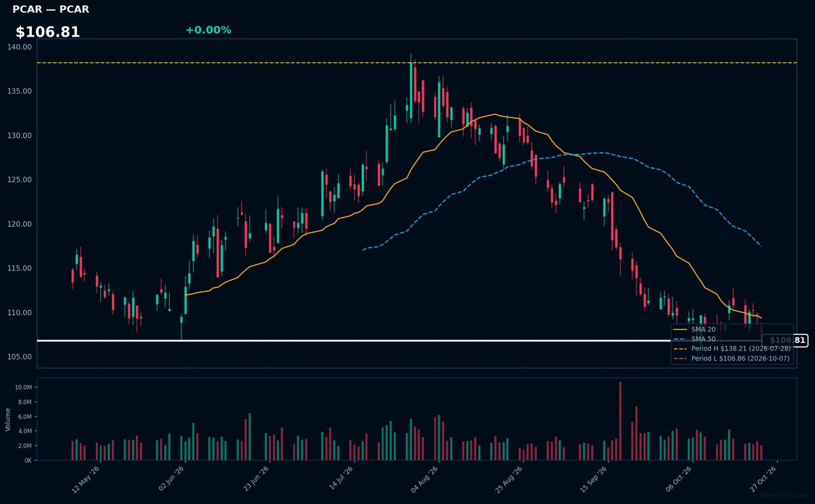Click the 110.00 price axis label
This screenshot has height=504, width=815.
click(20, 312)
